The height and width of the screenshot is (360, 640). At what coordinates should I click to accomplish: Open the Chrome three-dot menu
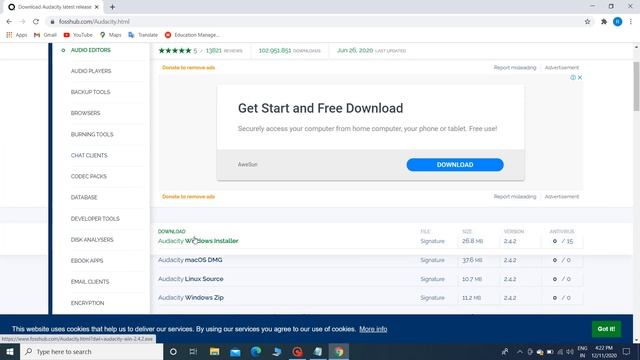pos(631,22)
